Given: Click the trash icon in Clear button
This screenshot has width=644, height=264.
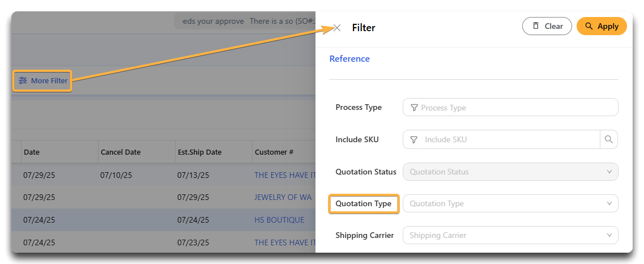Looking at the screenshot, I should tap(536, 26).
